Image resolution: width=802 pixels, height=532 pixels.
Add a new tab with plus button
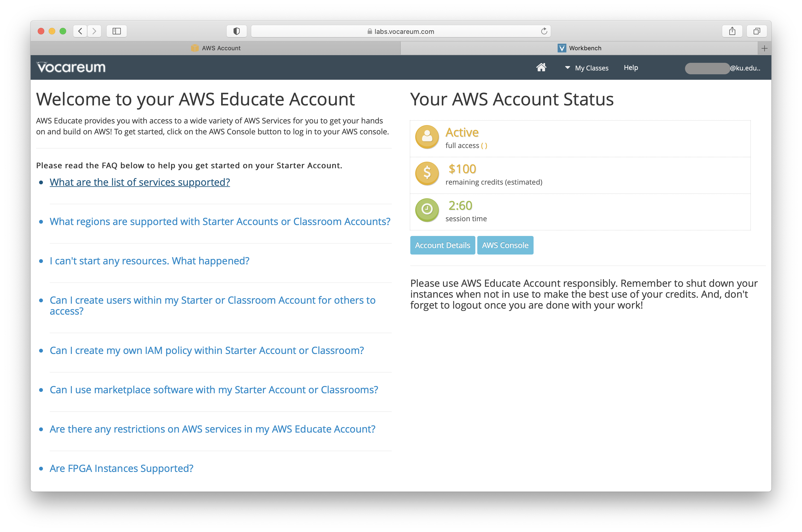click(x=764, y=48)
